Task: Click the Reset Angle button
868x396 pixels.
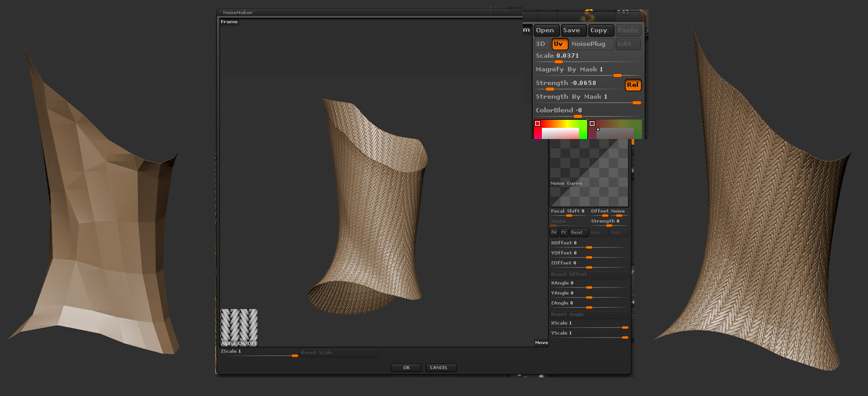Action: (589, 315)
